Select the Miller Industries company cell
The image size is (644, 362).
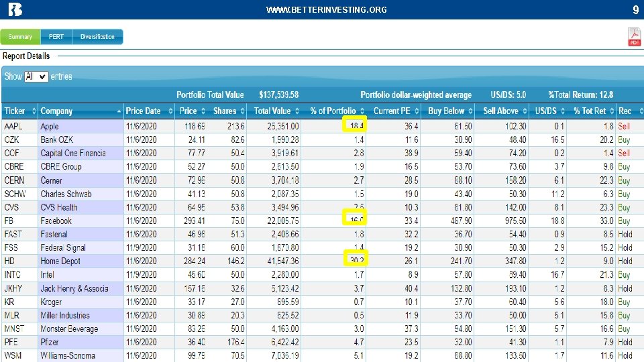click(80, 315)
